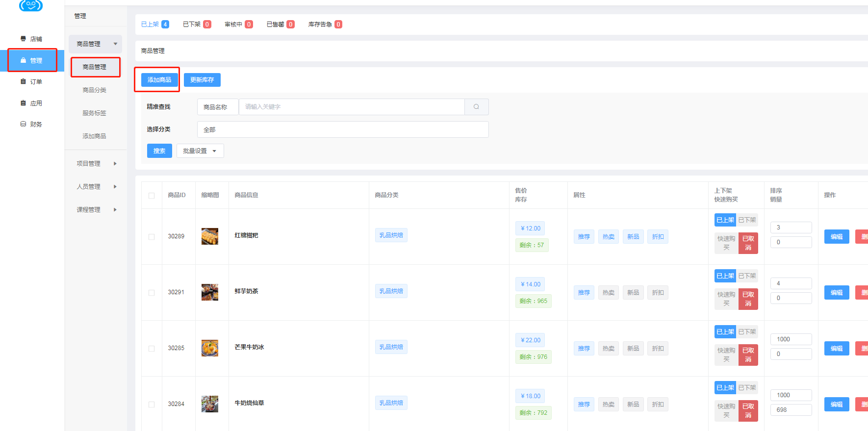The image size is (868, 431).
Task: Edit product 红糖糍粑 via 编辑
Action: pyautogui.click(x=837, y=237)
